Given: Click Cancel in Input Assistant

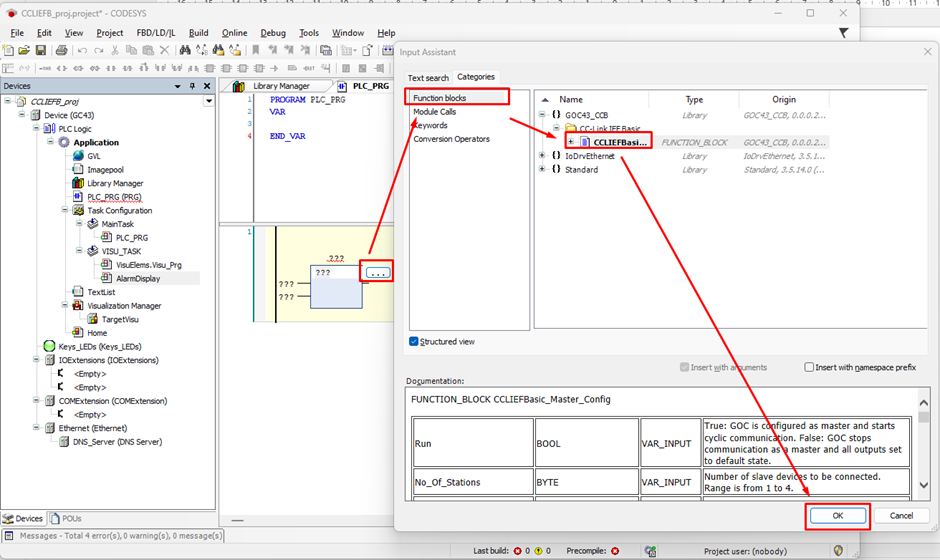Looking at the screenshot, I should 901,516.
